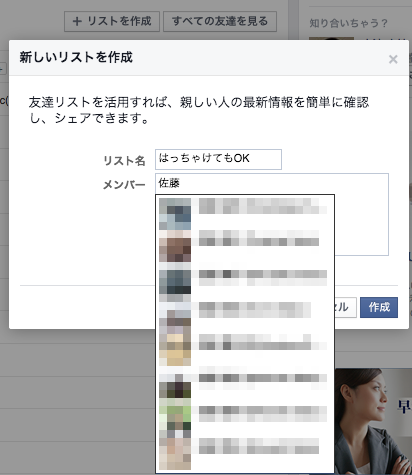Select the fourth blurred friend suggestion
This screenshot has width=412, height=475.
[245, 315]
